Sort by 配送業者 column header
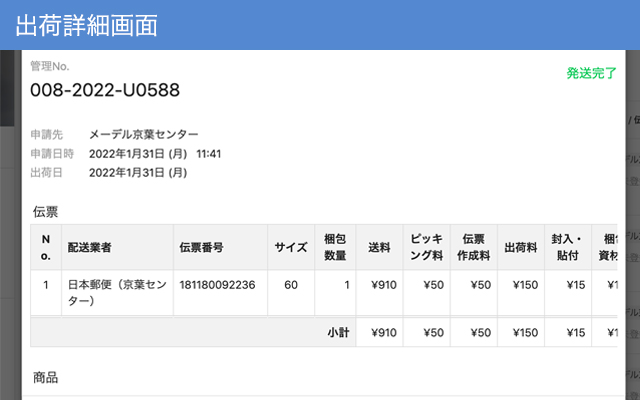The height and width of the screenshot is (400, 640). pos(91,246)
